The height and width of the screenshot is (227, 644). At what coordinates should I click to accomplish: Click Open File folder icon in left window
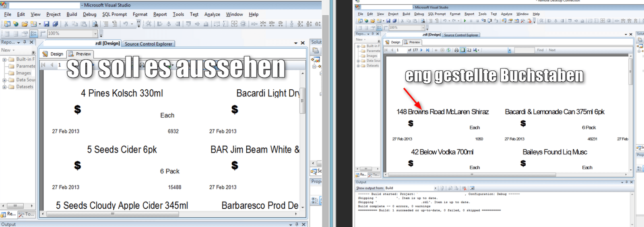click(x=25, y=24)
